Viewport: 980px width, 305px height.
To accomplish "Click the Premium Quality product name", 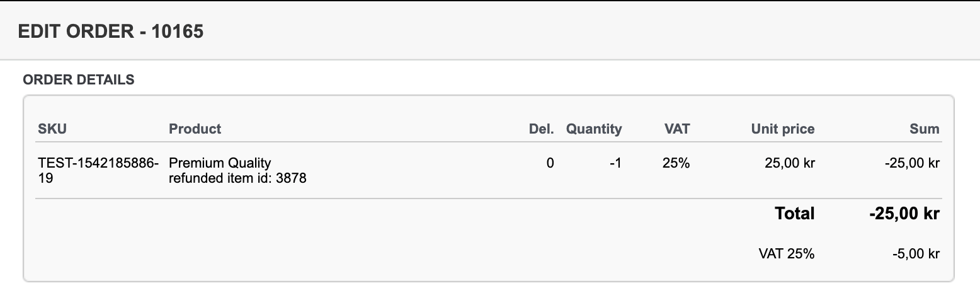I will coord(220,164).
